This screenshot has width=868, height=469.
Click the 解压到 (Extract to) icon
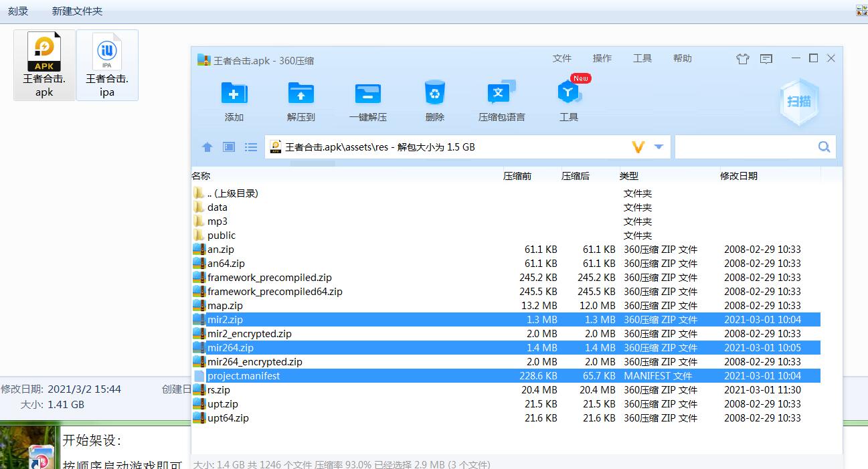pyautogui.click(x=301, y=94)
